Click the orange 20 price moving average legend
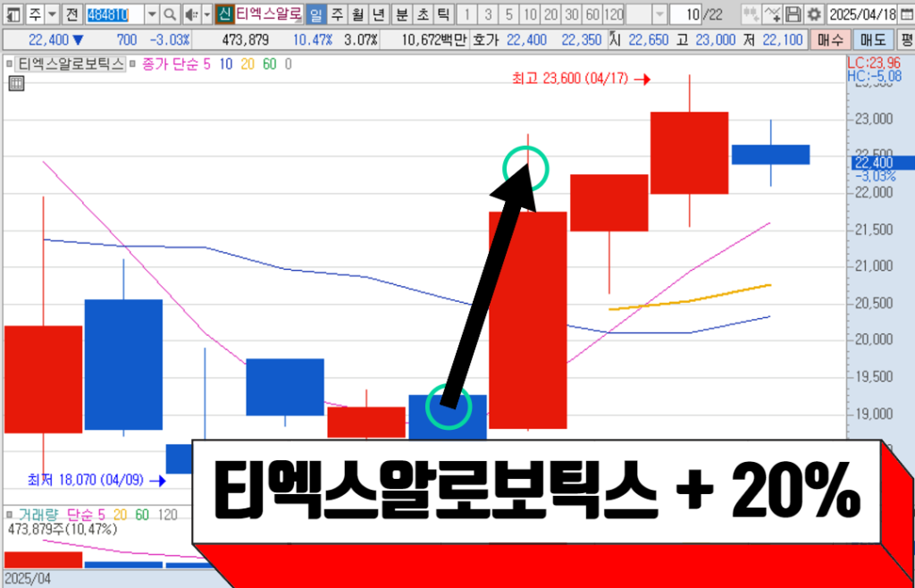The height and width of the screenshot is (588, 915). 248,63
